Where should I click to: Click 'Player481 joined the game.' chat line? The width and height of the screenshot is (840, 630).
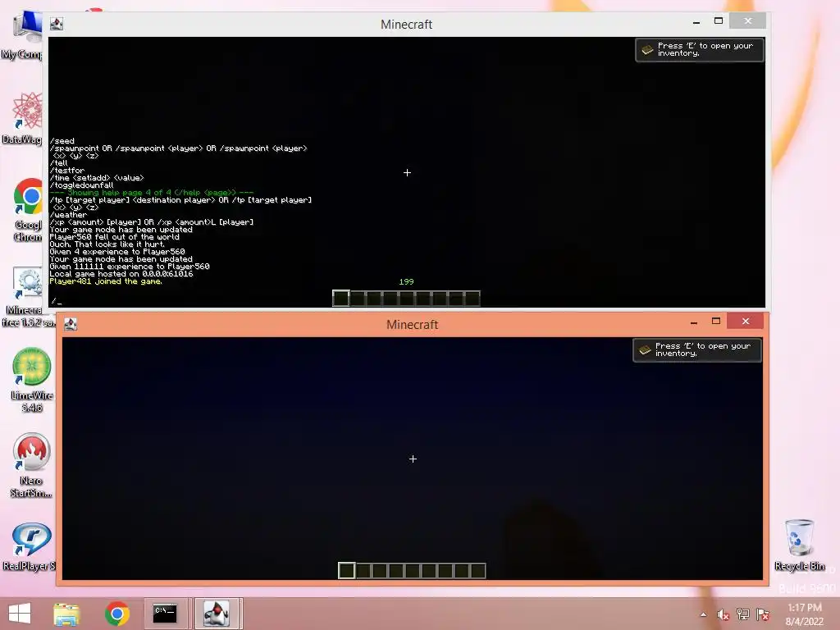(106, 281)
